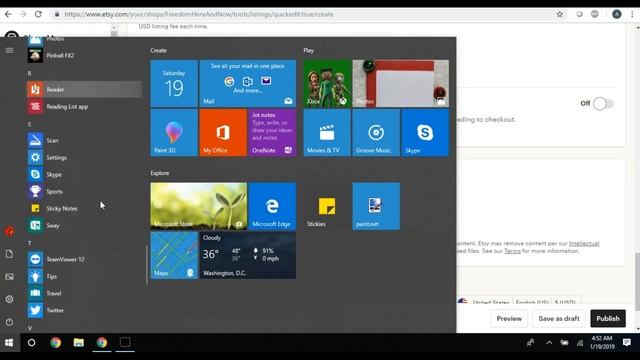Open the Stickies tile
This screenshot has width=640, height=360.
click(327, 206)
